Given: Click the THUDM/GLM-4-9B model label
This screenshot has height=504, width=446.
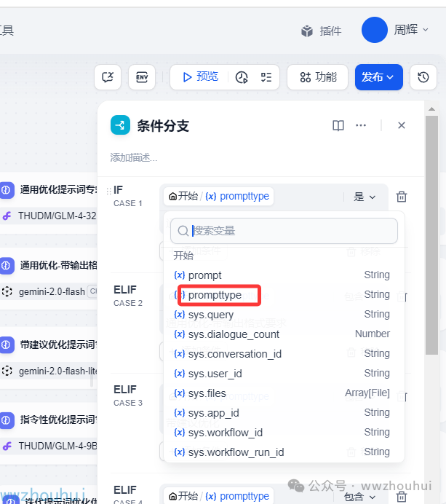Looking at the screenshot, I should (x=57, y=446).
